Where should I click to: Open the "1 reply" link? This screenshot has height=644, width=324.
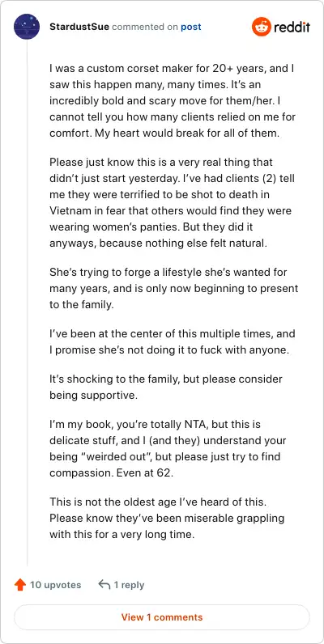pyautogui.click(x=129, y=585)
